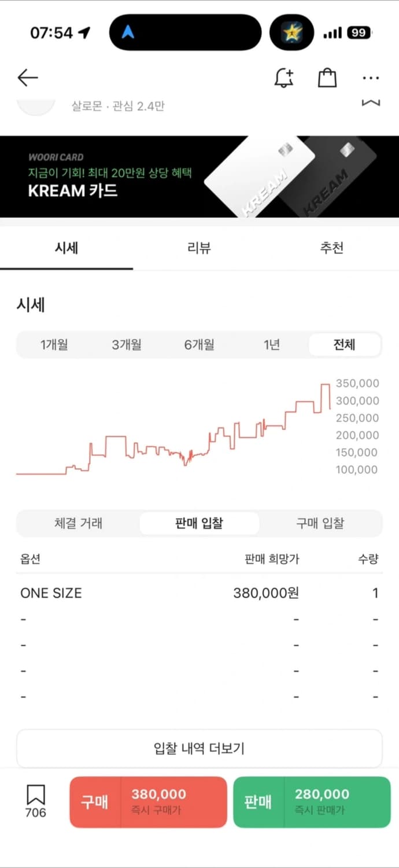Switch to the 추천 tab
The height and width of the screenshot is (868, 399).
332,248
